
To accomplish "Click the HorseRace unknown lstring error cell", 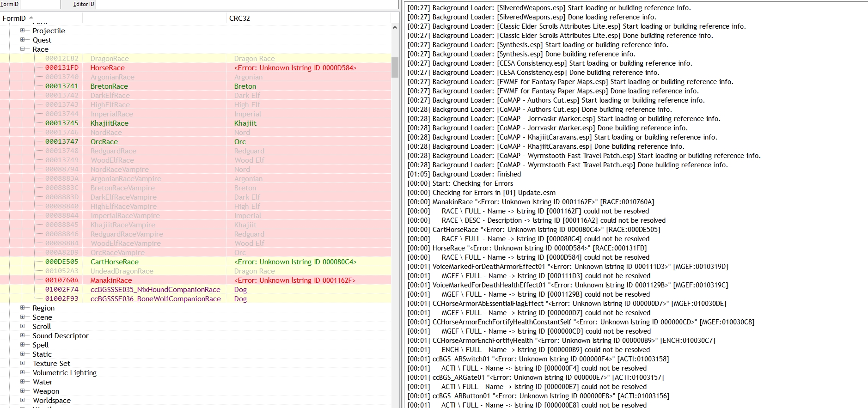I will tap(295, 67).
